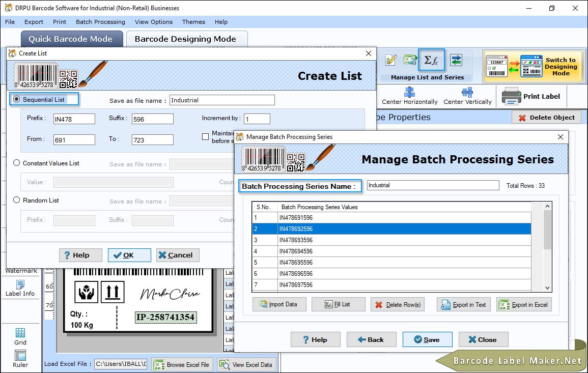
Task: Open the Batch Processing menu
Action: (100, 22)
